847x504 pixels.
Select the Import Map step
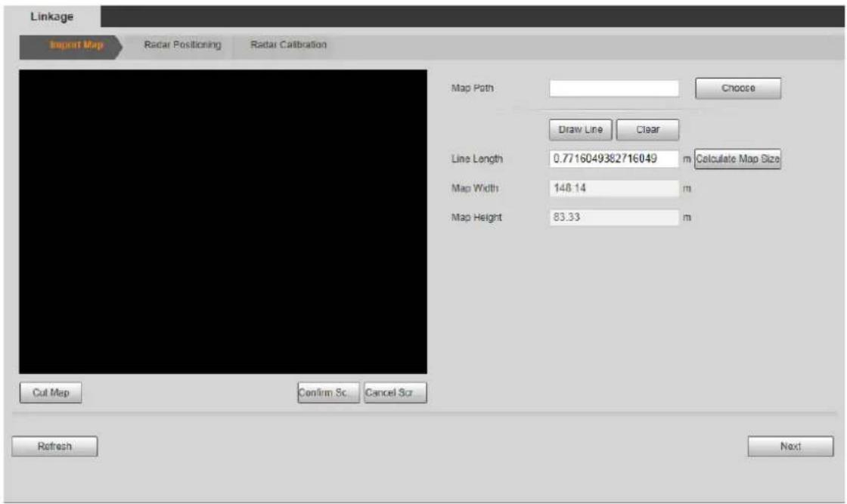pyautogui.click(x=71, y=45)
